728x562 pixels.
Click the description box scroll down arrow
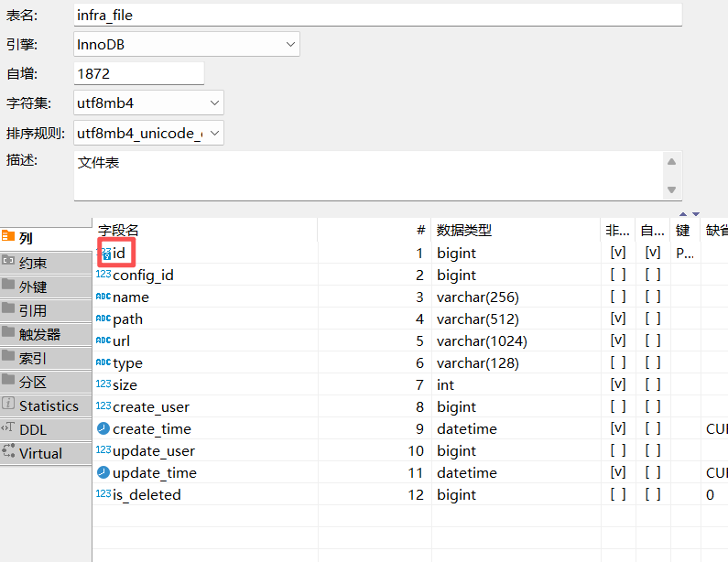pyautogui.click(x=672, y=189)
